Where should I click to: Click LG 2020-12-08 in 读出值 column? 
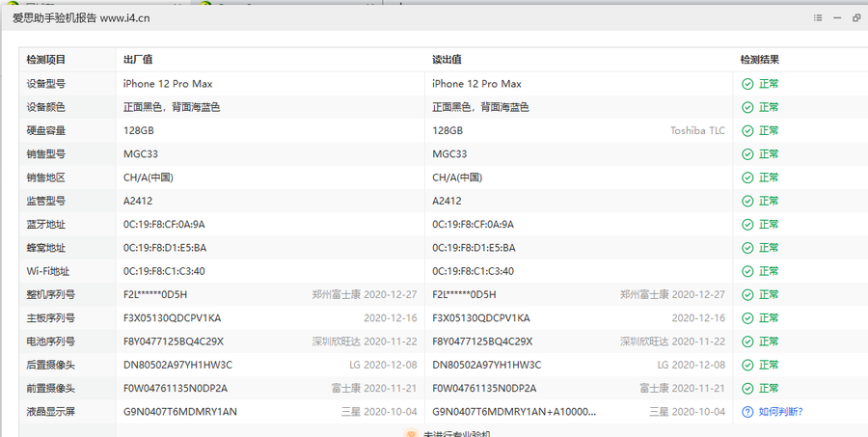tap(692, 365)
